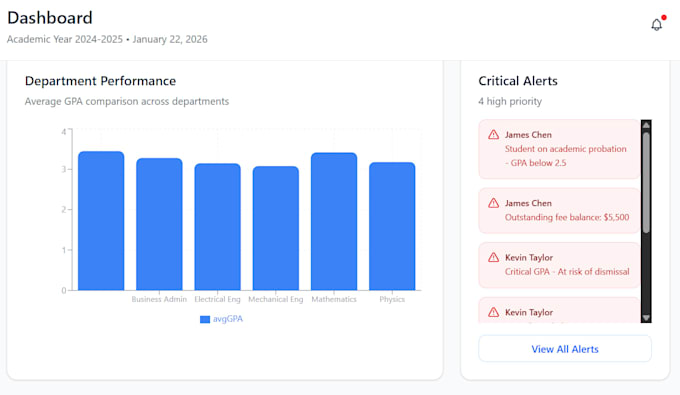680x395 pixels.
Task: Click warning icon on fee balance alert
Action: pos(494,203)
